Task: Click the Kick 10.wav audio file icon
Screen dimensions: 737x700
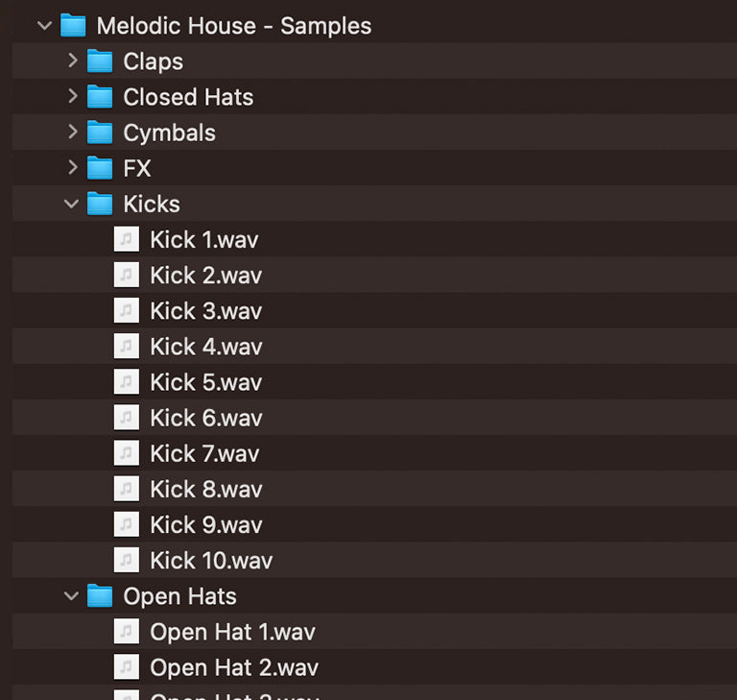Action: (127, 560)
